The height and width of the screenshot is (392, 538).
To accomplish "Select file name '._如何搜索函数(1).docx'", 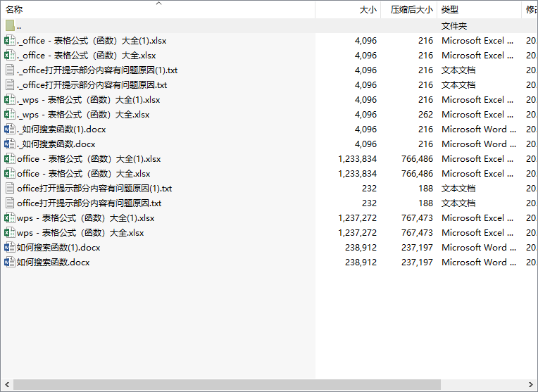I will point(61,129).
